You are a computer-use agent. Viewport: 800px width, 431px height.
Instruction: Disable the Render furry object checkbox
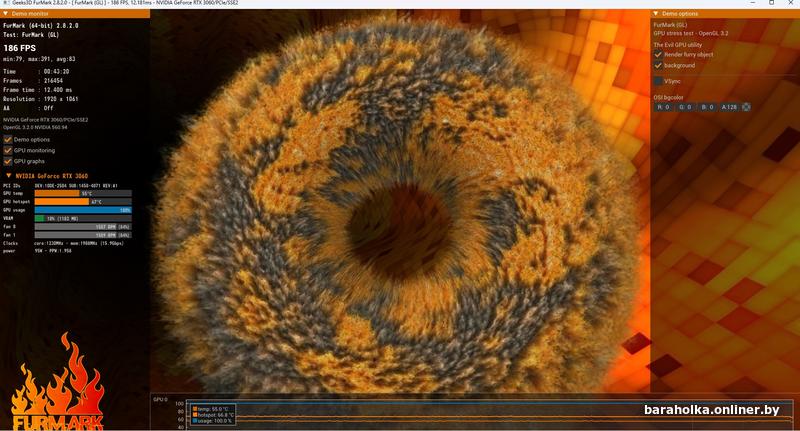[x=658, y=55]
